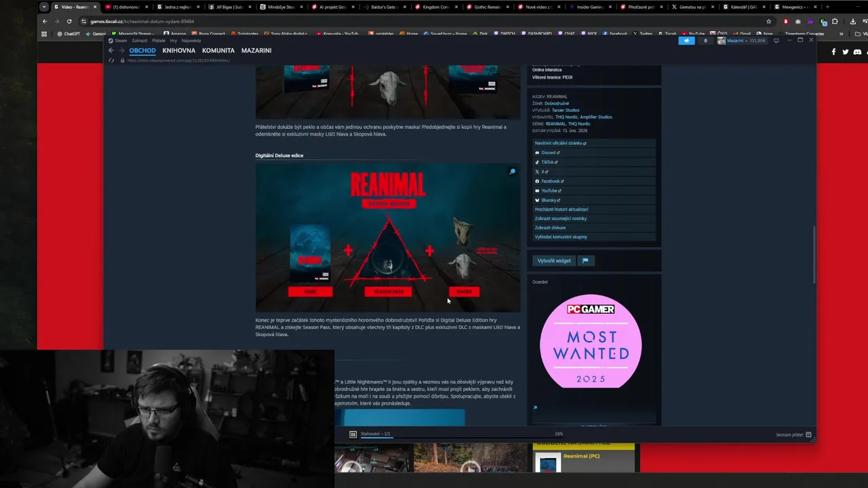Screen dimensions: 868x488
Task: Open ChatGPT bookmark
Action: 68,34
